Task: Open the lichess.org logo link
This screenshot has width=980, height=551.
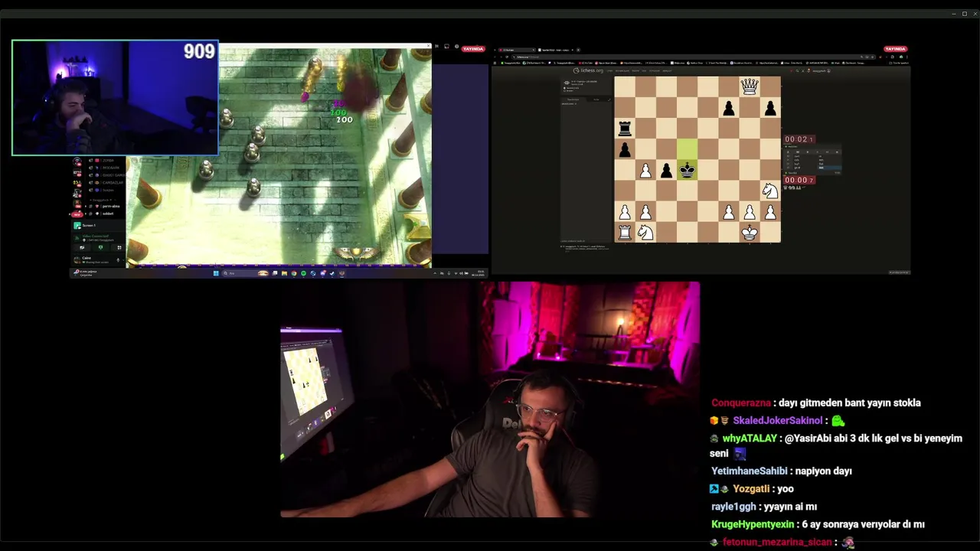Action: [588, 70]
